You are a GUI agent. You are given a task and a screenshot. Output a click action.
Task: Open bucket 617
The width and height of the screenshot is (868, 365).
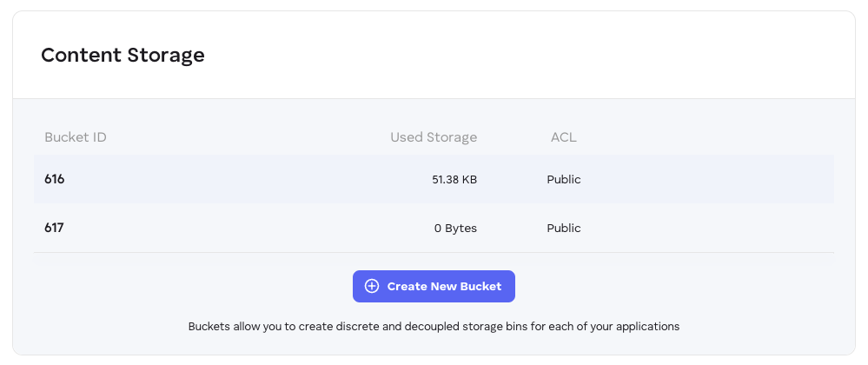[x=55, y=228]
